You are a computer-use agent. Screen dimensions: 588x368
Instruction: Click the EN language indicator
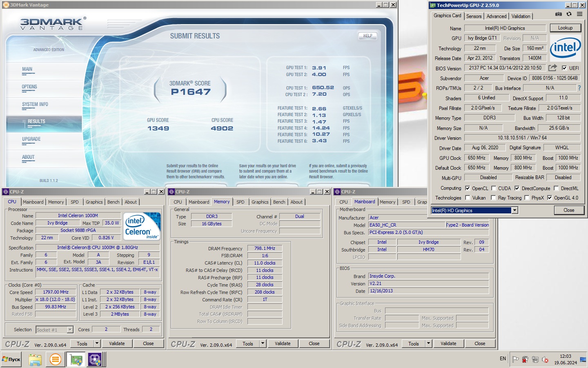503,359
